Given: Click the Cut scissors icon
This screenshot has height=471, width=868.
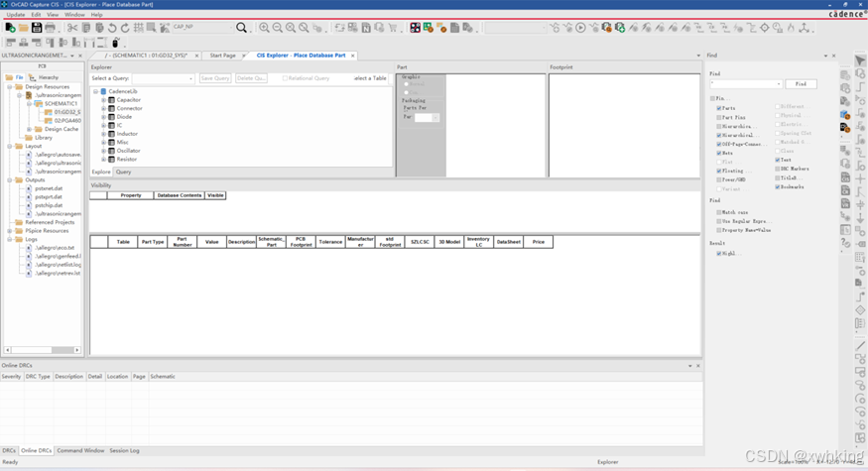Looking at the screenshot, I should pos(72,28).
